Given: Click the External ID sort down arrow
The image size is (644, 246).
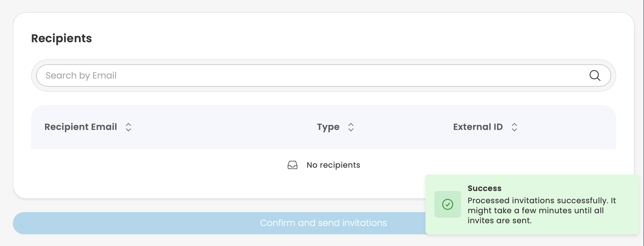Looking at the screenshot, I should (514, 130).
